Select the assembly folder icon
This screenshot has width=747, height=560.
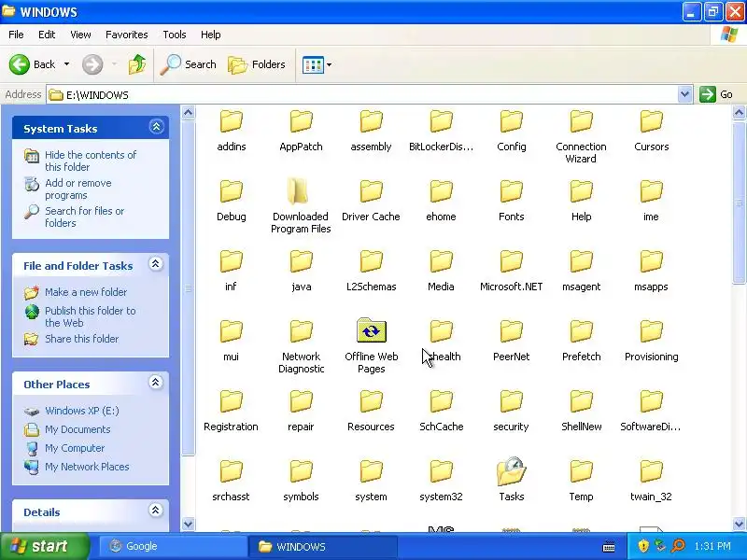click(371, 121)
